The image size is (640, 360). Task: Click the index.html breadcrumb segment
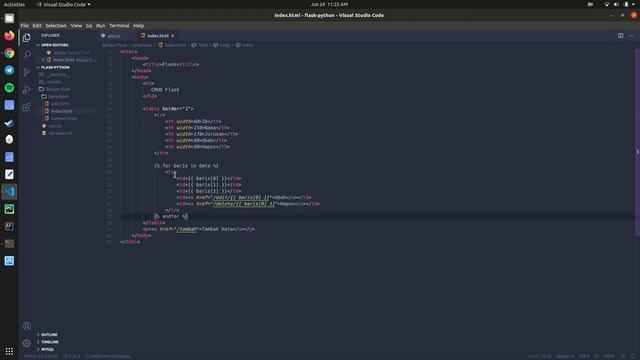(172, 45)
